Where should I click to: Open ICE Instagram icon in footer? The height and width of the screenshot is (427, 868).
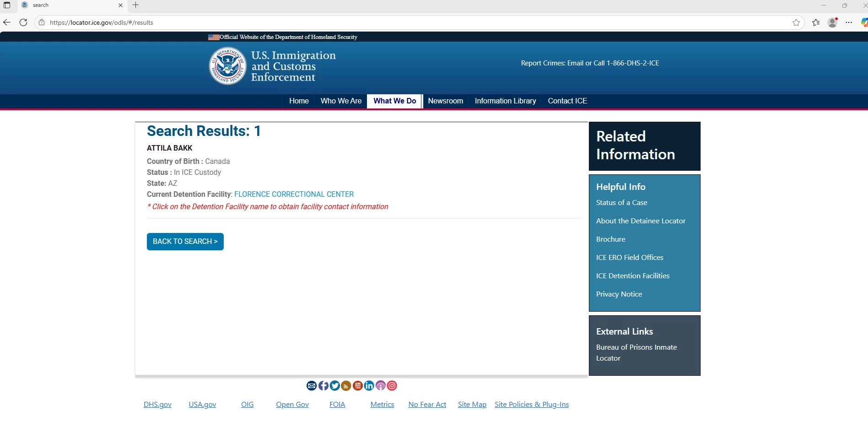(392, 386)
